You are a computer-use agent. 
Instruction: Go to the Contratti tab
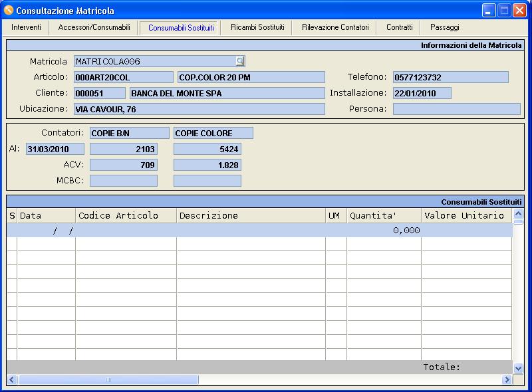399,27
